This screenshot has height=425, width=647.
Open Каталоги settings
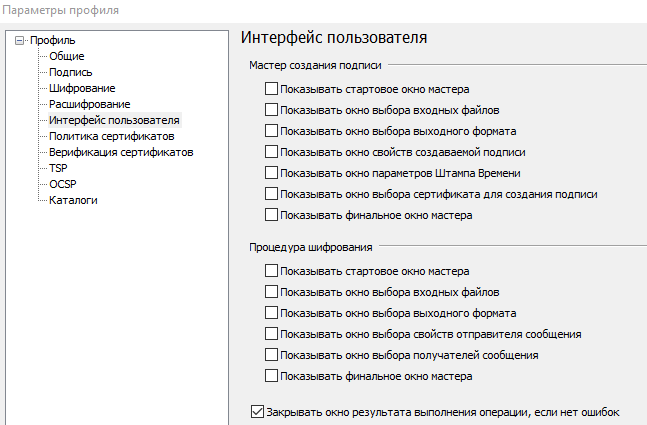tap(73, 200)
